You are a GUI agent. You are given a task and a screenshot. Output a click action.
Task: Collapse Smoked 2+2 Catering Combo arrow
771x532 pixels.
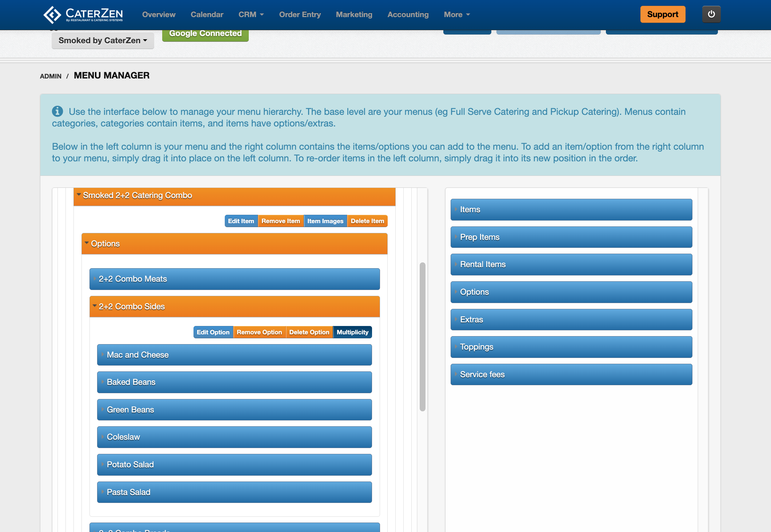(x=79, y=195)
